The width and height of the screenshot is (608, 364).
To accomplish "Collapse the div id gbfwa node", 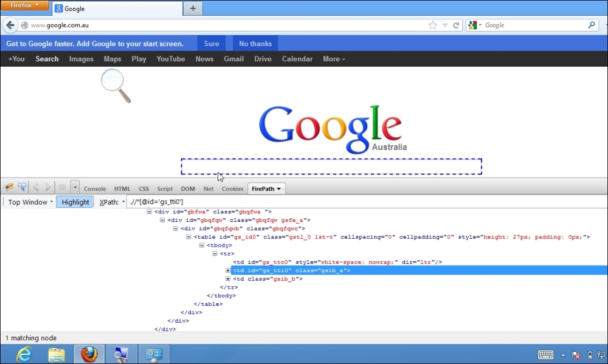I will click(x=149, y=211).
